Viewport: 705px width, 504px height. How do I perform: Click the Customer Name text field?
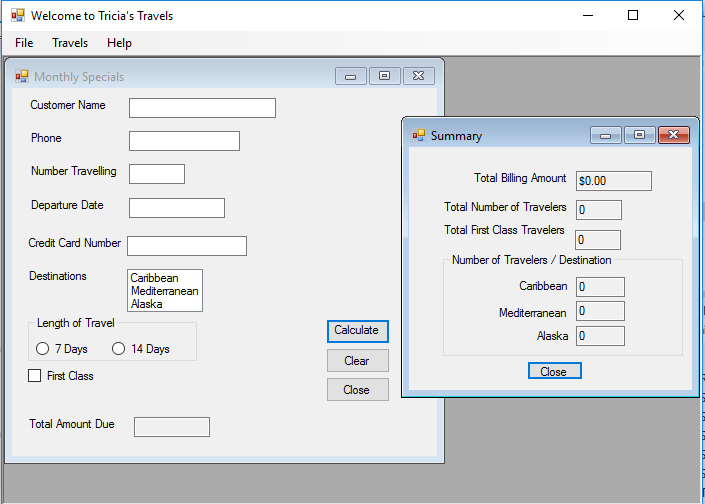(202, 108)
